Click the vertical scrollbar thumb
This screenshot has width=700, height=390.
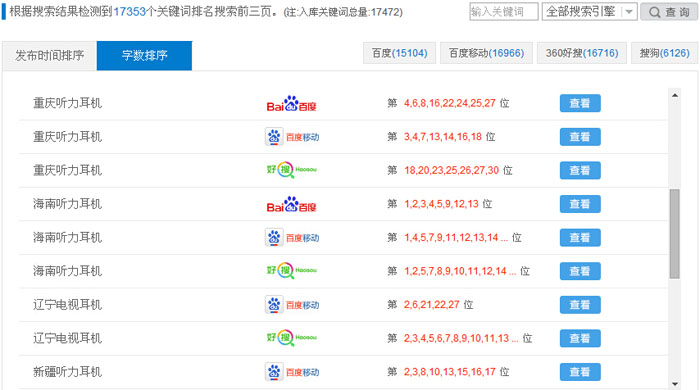coord(675,234)
